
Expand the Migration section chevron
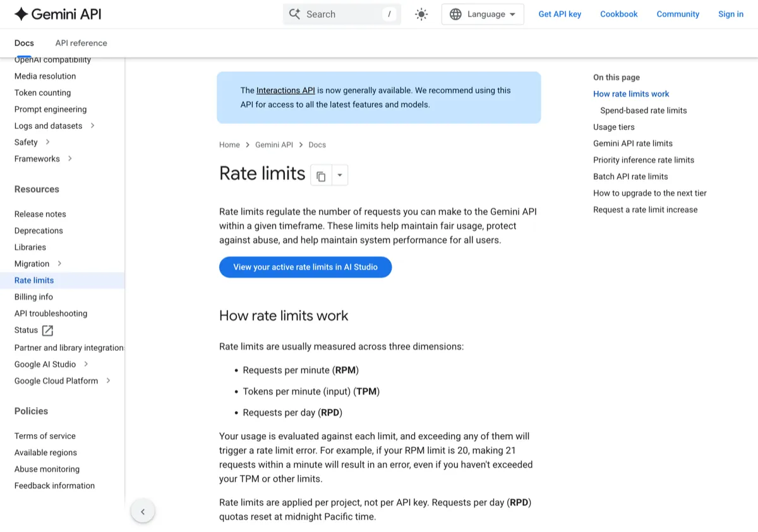[x=59, y=263]
